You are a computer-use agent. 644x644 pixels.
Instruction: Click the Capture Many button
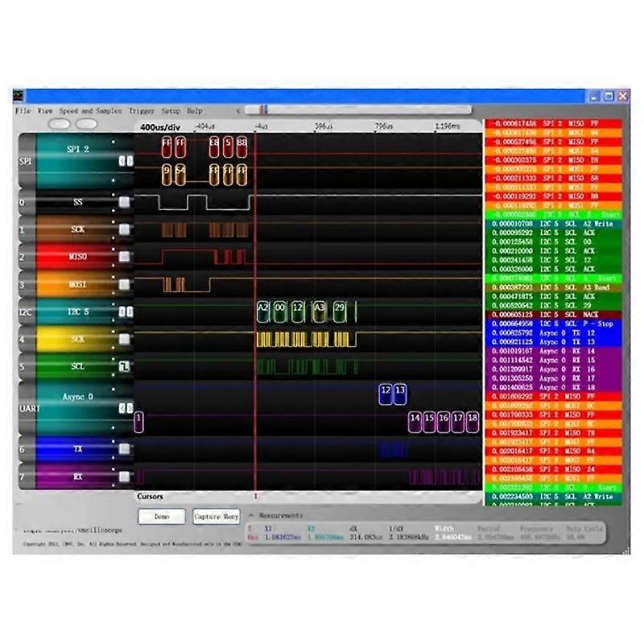(x=217, y=517)
